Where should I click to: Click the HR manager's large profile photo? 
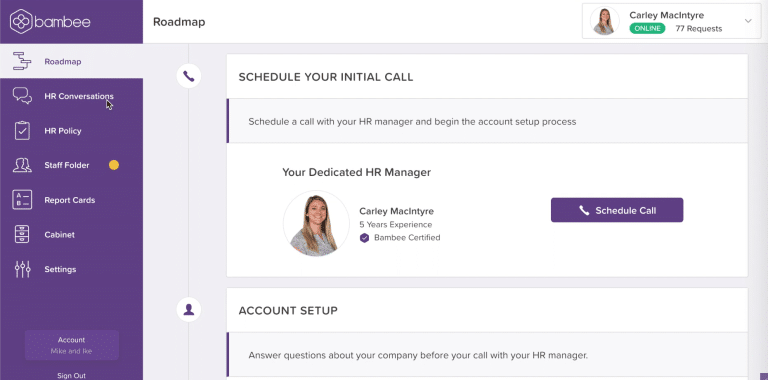coord(316,223)
